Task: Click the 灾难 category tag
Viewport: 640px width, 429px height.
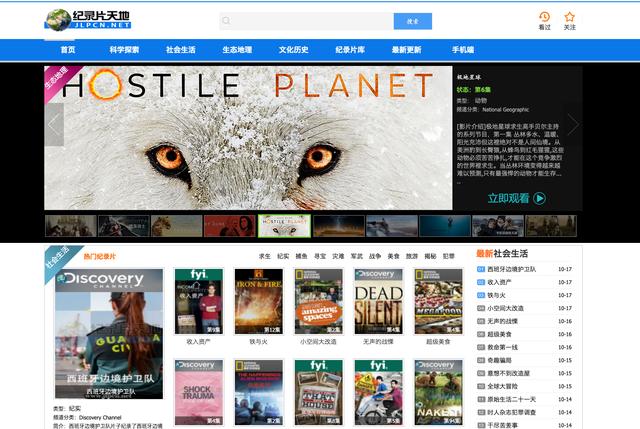Action: click(338, 256)
